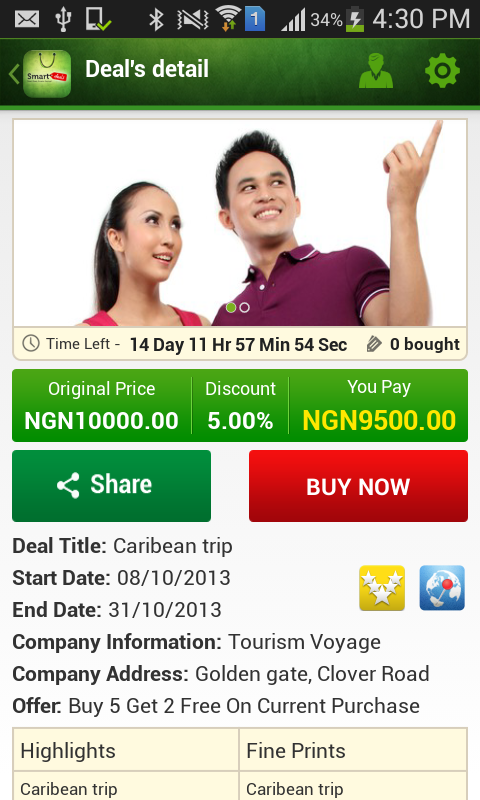
Task: Select the second image pager dot
Action: (x=244, y=308)
